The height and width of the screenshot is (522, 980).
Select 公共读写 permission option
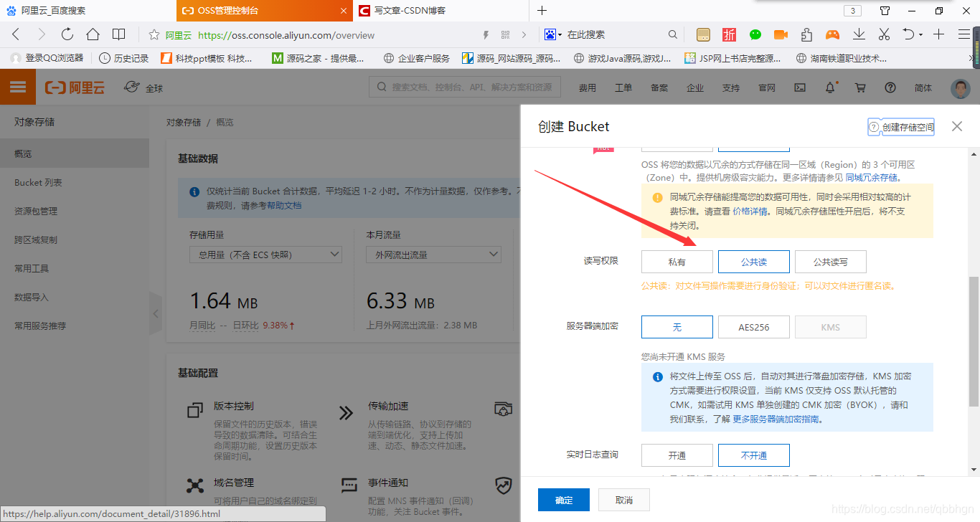click(x=831, y=262)
